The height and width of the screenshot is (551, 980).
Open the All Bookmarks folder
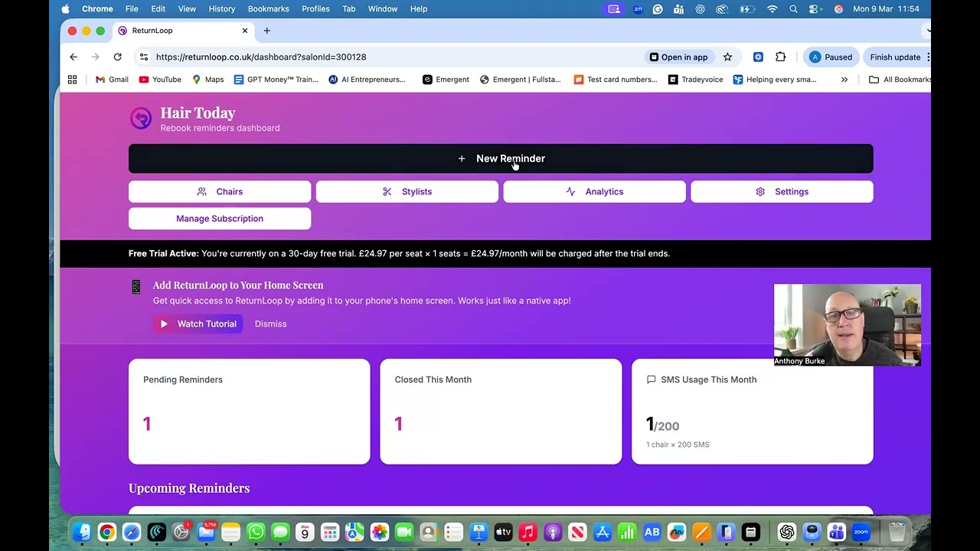900,80
